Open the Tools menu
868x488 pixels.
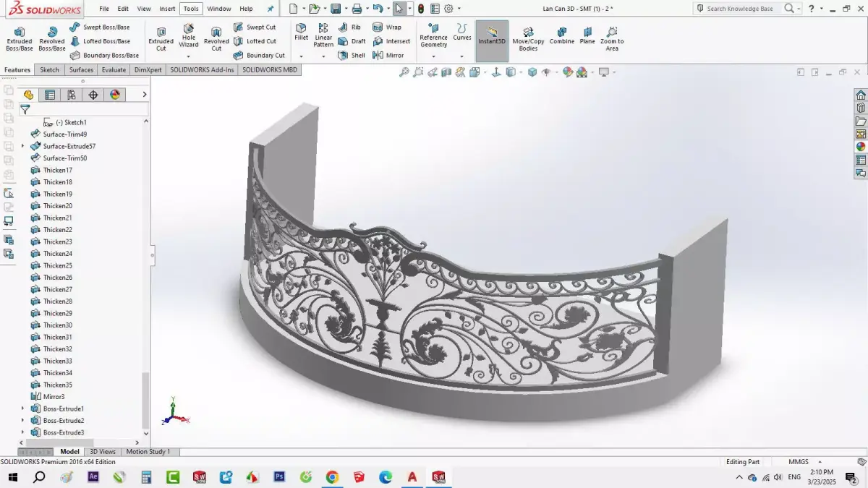point(190,8)
